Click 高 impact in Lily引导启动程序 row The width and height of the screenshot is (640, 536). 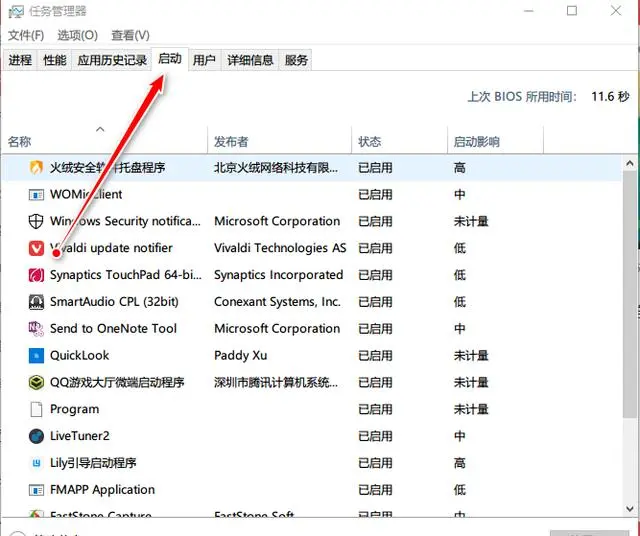click(x=460, y=463)
